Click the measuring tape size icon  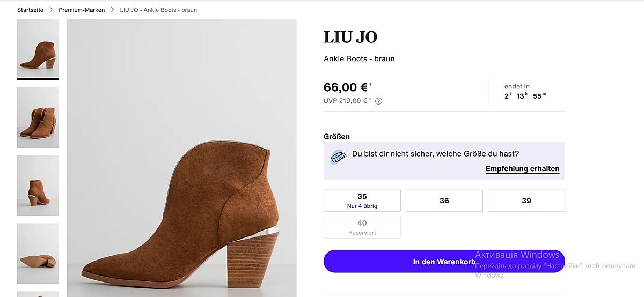point(338,157)
